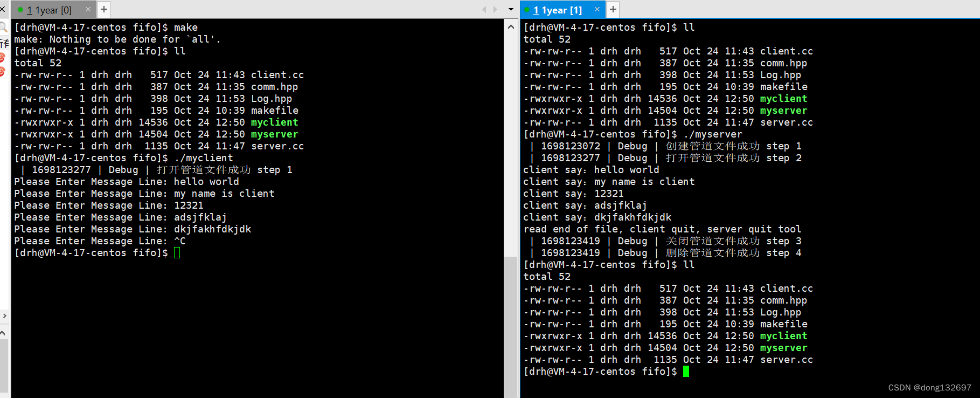Click the "Message Line: 12321" row
Screen dimensions: 980x398
tap(109, 205)
